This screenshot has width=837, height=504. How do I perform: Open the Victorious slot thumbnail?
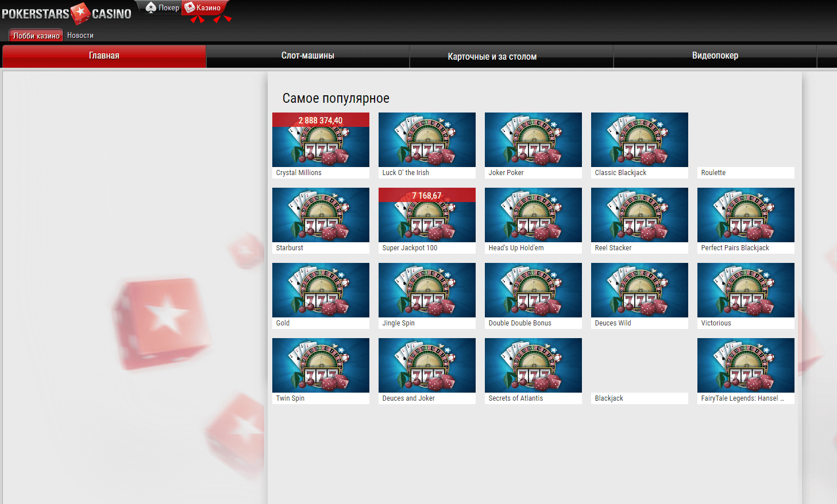click(746, 290)
